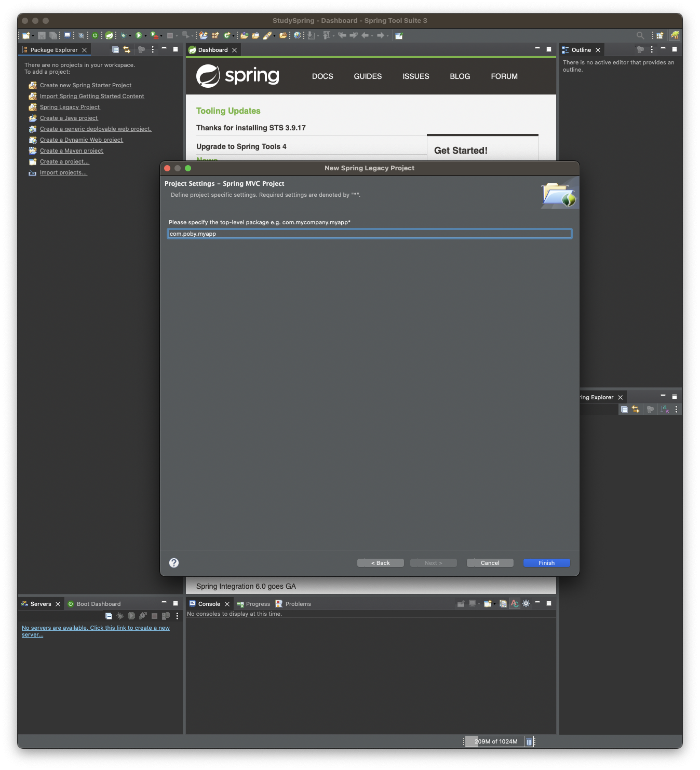The height and width of the screenshot is (770, 700).
Task: Switch to the Boot Dashboard tab
Action: coord(94,604)
